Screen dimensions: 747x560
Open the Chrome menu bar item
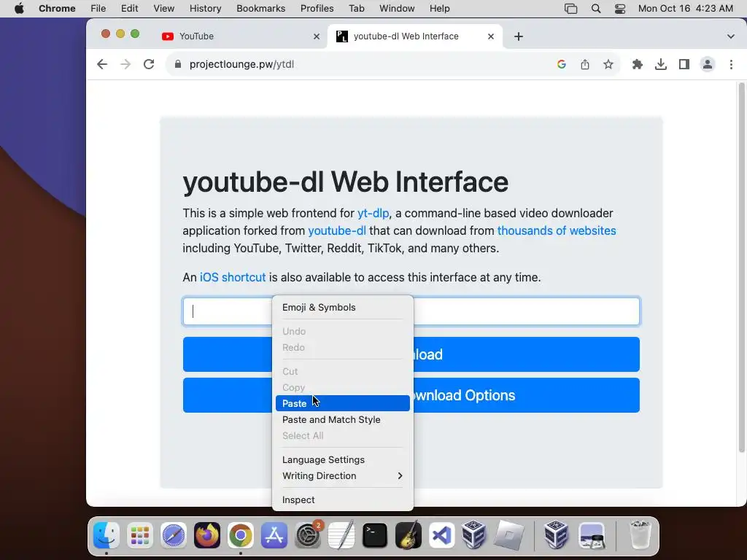click(57, 9)
